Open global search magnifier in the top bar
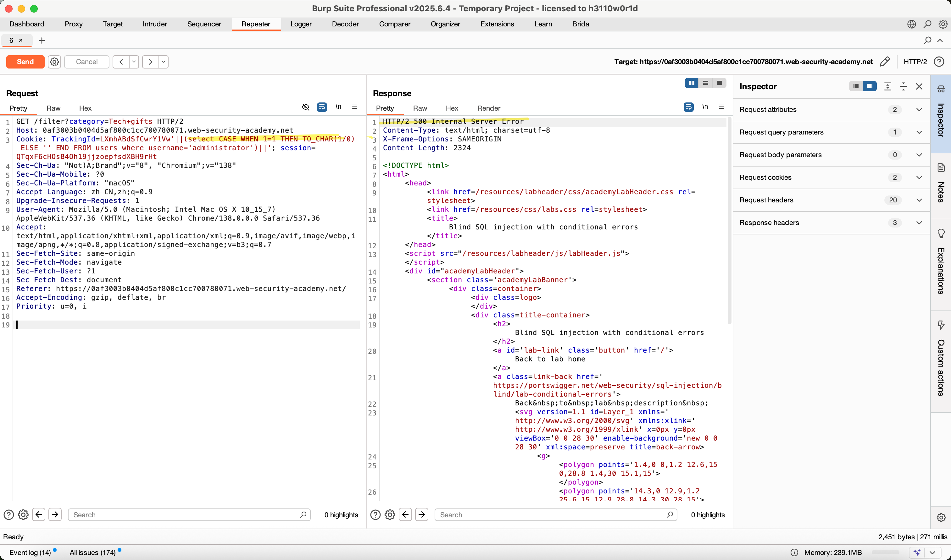This screenshot has height=560, width=951. (927, 24)
